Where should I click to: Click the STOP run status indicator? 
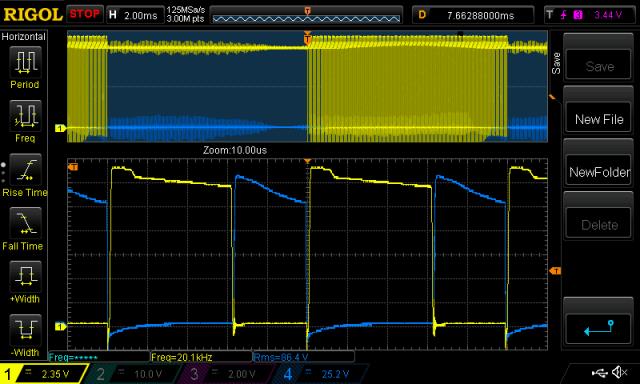pyautogui.click(x=84, y=14)
